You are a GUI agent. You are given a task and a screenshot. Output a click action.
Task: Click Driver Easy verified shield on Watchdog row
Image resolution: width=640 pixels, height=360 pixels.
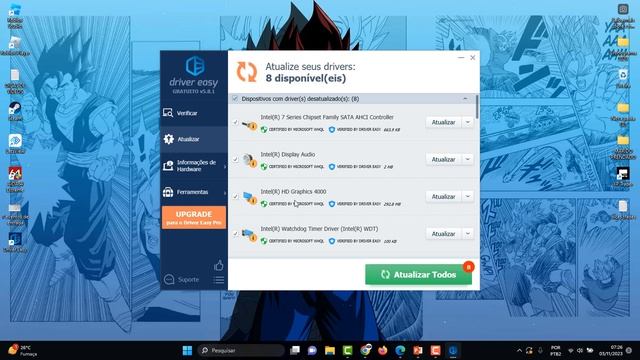tap(332, 241)
